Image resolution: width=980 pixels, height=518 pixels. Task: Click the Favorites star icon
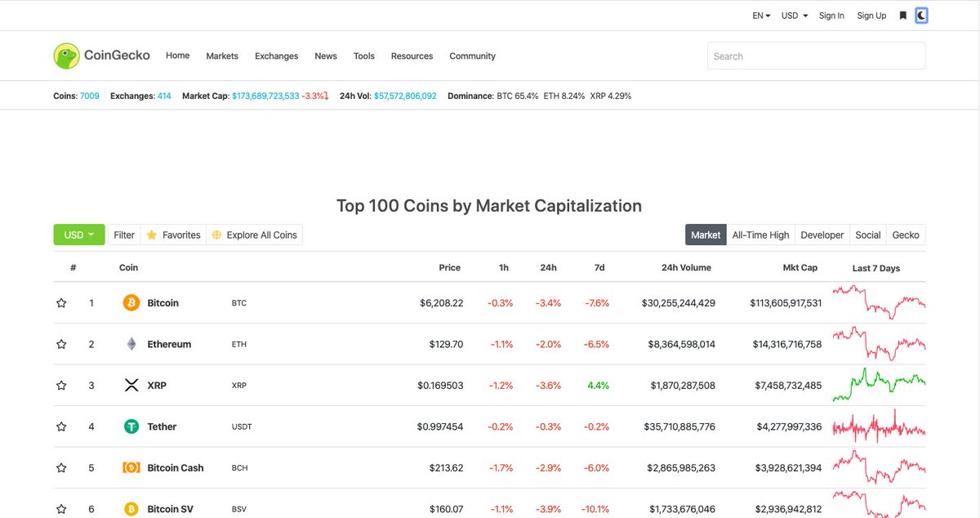(151, 235)
